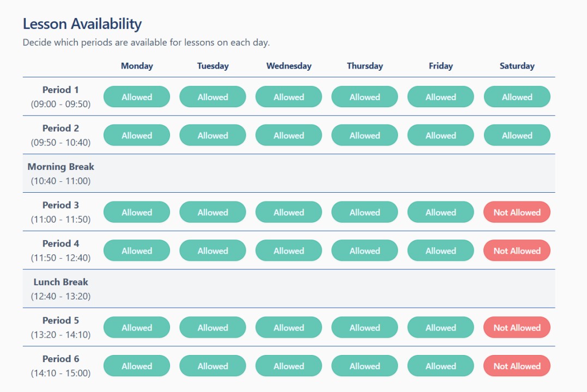Toggle Monday Period 3 availability
The width and height of the screenshot is (587, 392).
(136, 212)
